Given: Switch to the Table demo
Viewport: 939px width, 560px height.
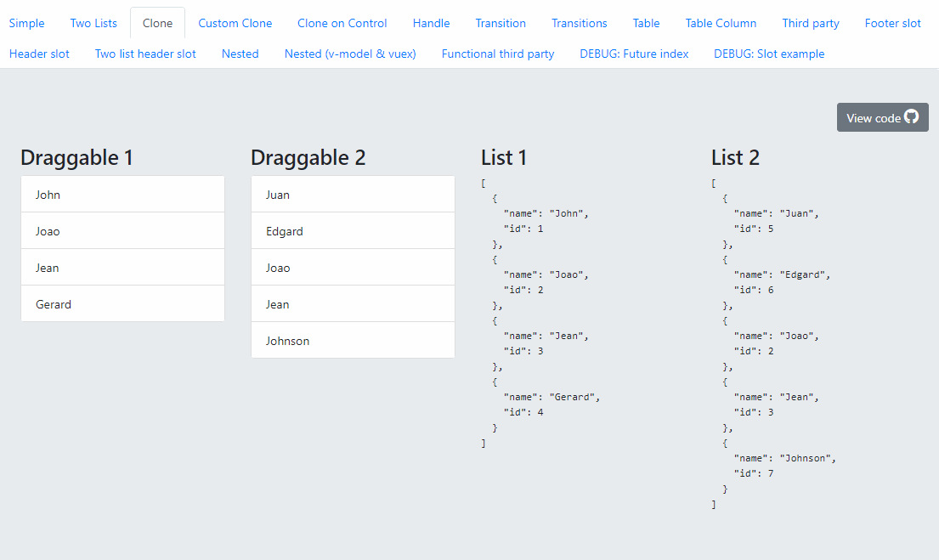Looking at the screenshot, I should click(x=646, y=23).
